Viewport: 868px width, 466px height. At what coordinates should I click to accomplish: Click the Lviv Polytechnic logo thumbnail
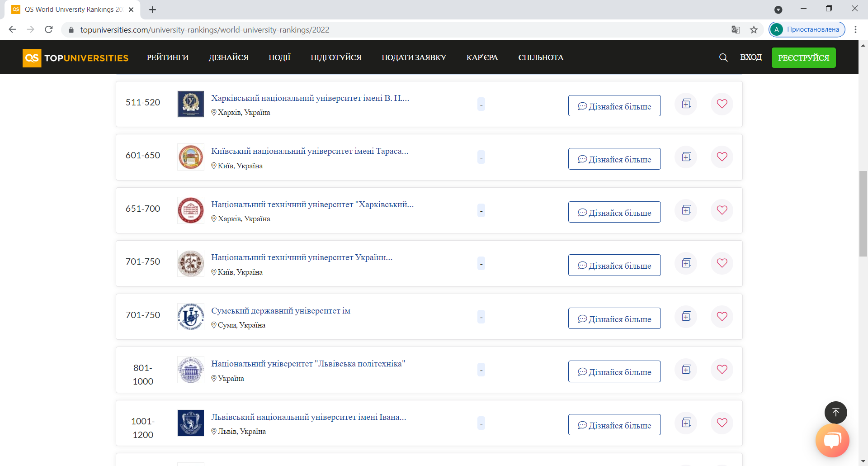tap(191, 370)
